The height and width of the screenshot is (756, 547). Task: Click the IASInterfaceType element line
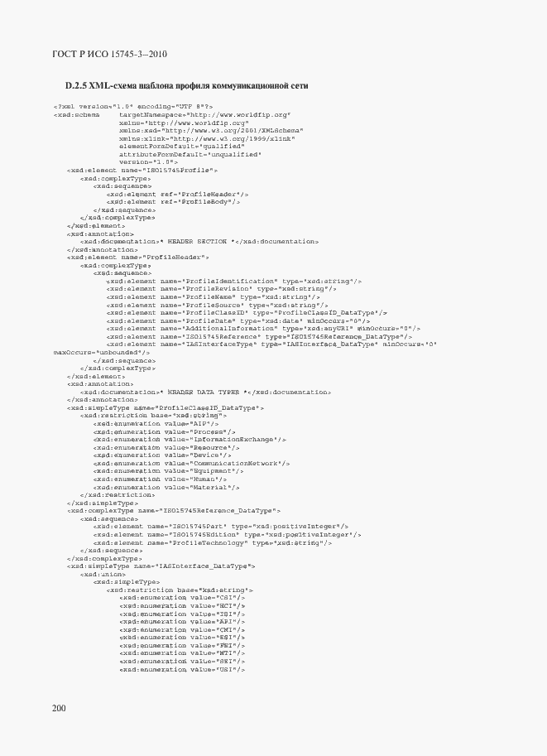click(x=271, y=344)
